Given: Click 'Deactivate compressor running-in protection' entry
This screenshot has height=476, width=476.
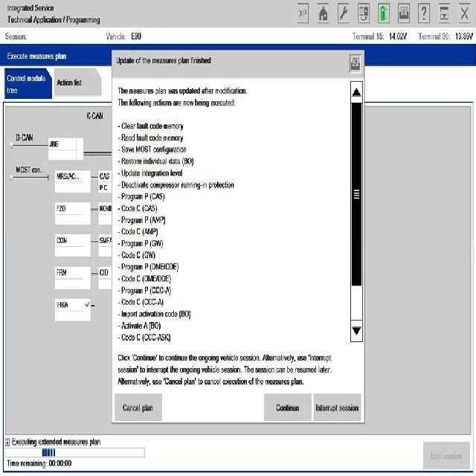Looking at the screenshot, I should (x=176, y=185).
